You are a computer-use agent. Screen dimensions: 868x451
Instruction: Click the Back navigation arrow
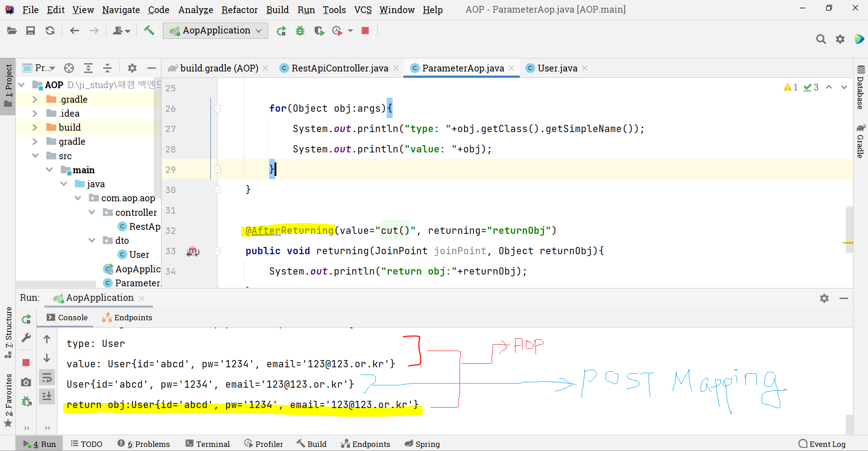tap(75, 30)
